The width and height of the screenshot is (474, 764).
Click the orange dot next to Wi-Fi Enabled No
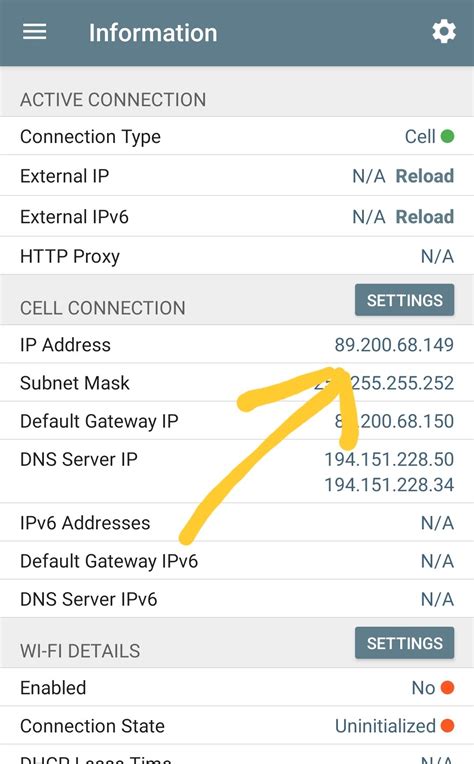pyautogui.click(x=447, y=688)
